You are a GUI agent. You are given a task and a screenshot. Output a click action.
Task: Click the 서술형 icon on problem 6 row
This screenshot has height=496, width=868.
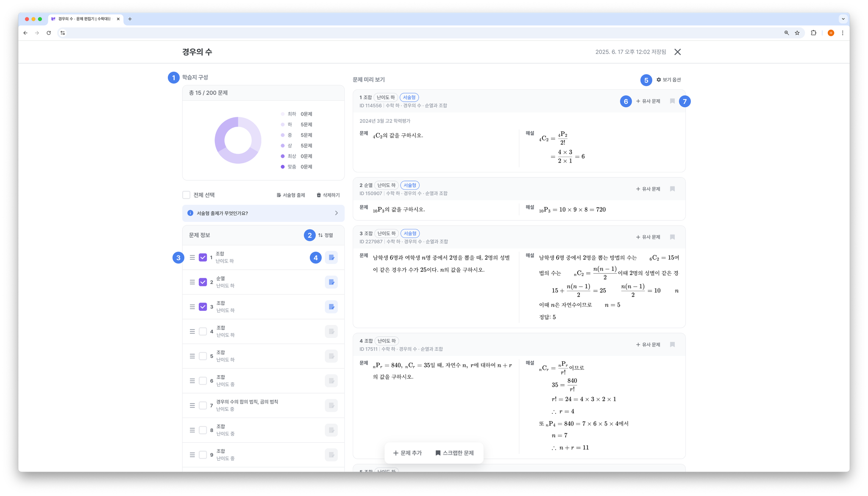pos(331,381)
